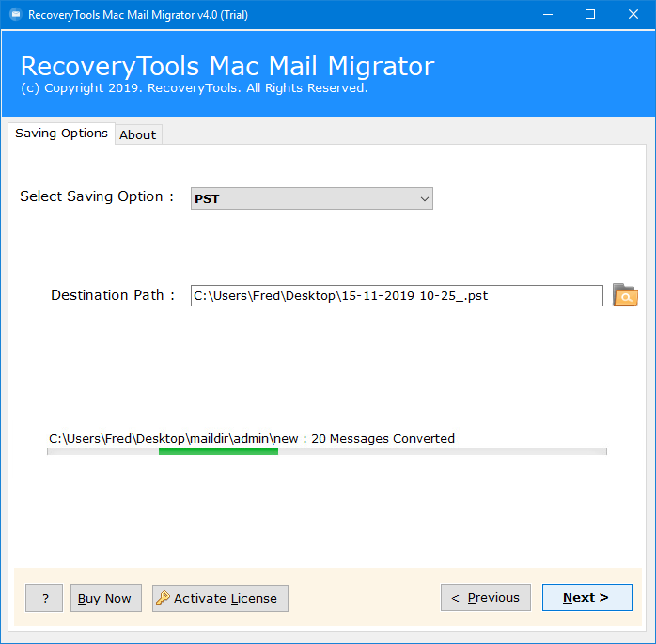Minimize the Mac Mail Migrator window
The image size is (656, 644).
coord(546,14)
